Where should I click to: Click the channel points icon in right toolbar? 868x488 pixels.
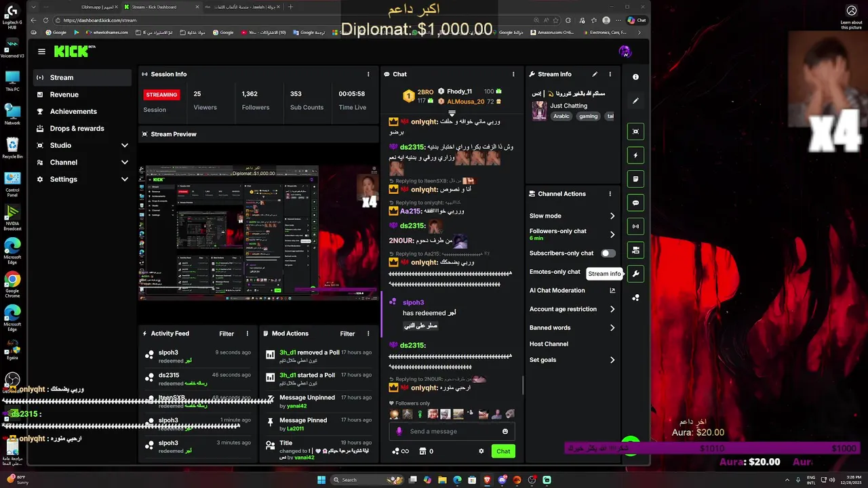pyautogui.click(x=635, y=298)
